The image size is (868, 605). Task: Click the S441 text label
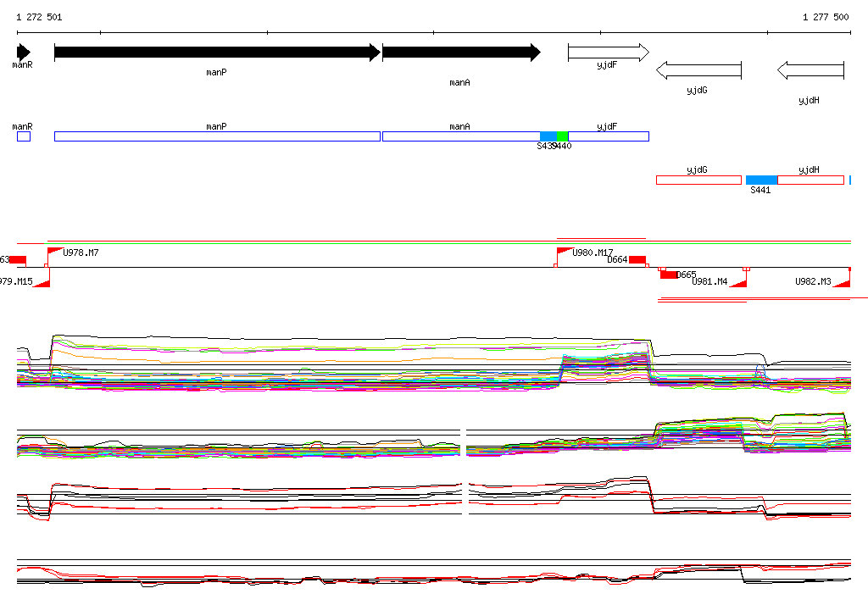coord(760,190)
